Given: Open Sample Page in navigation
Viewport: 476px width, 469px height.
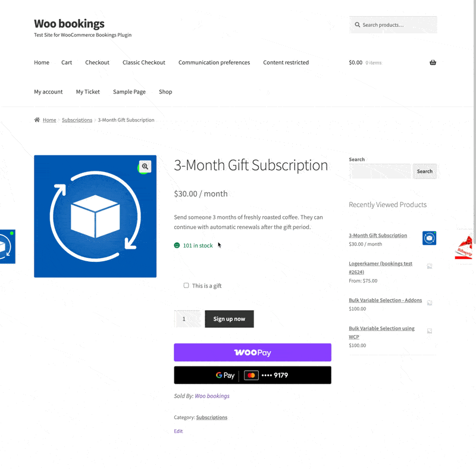Looking at the screenshot, I should (129, 92).
